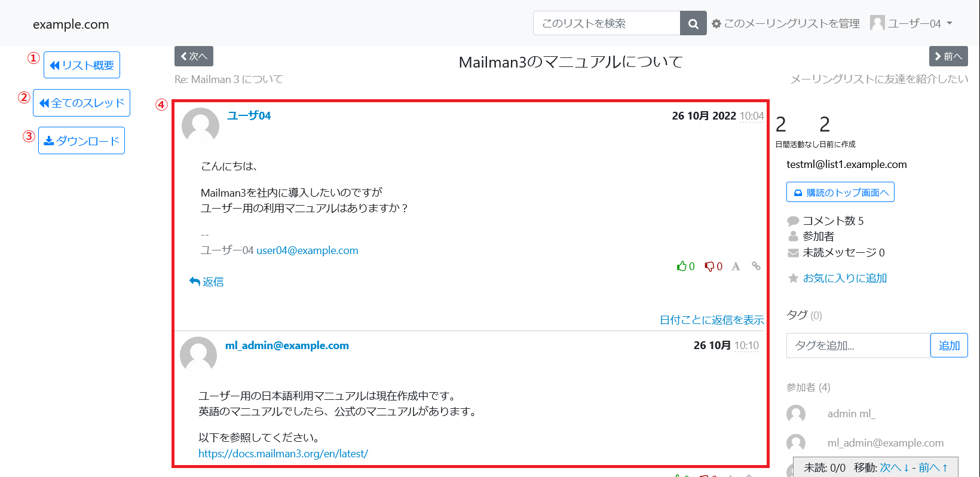Click avatar of ml_admin@example.com message

coord(198,355)
